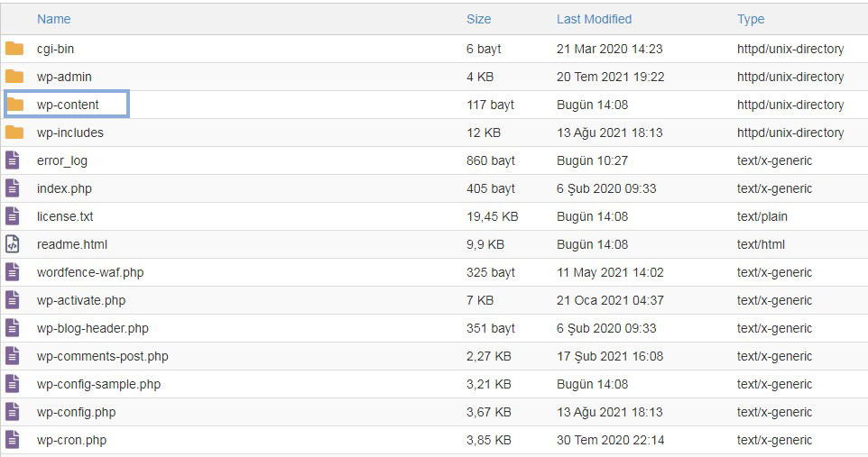Viewport: 868px width, 457px height.
Task: Select the wp-comments-post.php file name
Action: pyautogui.click(x=103, y=356)
